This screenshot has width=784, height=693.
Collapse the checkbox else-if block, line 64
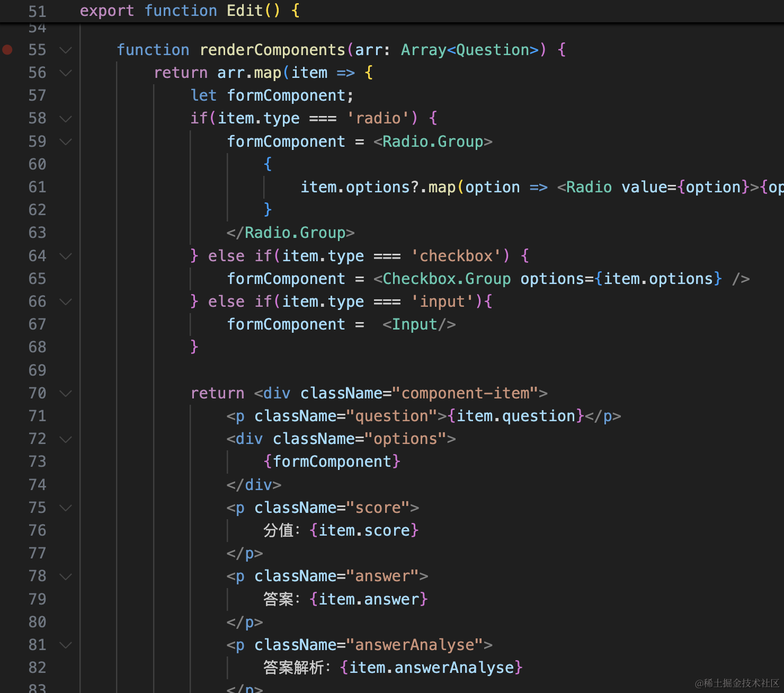click(66, 256)
